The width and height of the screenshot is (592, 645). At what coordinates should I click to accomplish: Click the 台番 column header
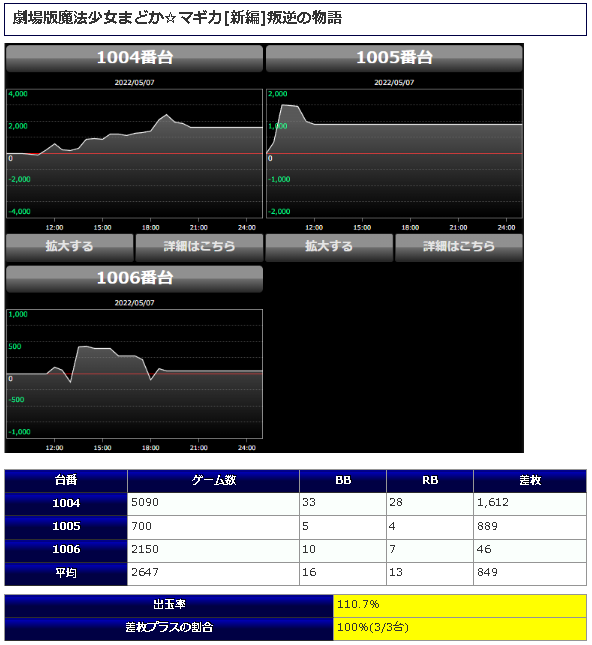[x=66, y=481]
